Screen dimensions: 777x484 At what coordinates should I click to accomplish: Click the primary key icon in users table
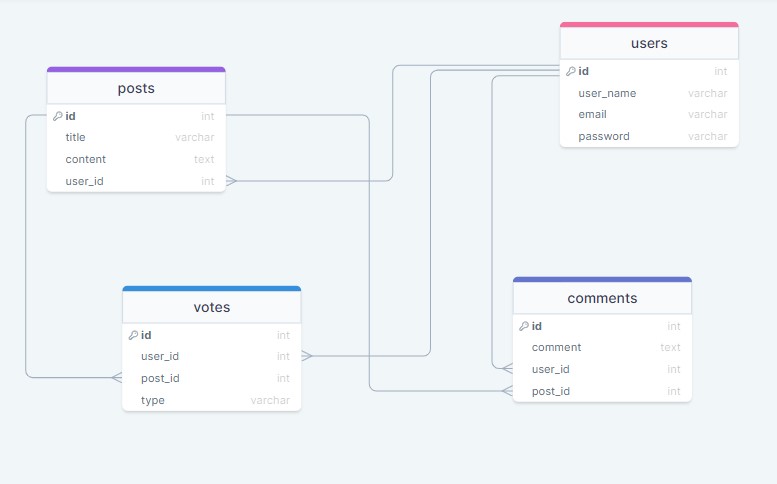click(x=570, y=71)
